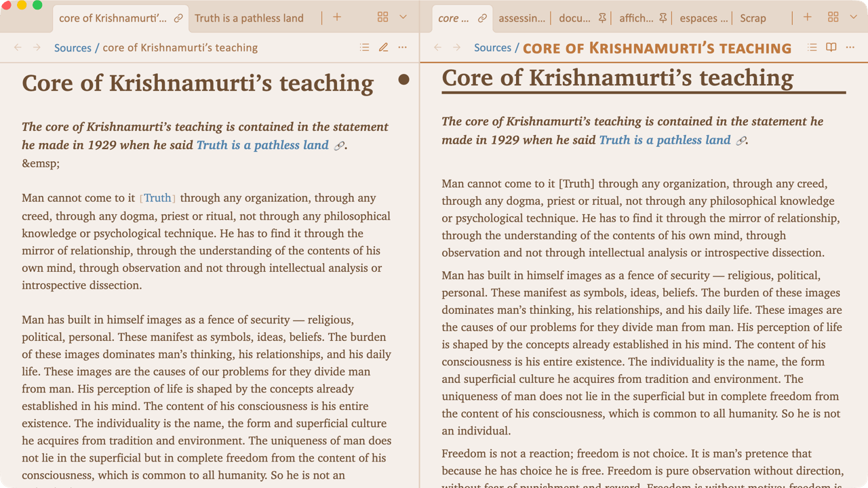Screen dimensions: 868x488
Task: Add new tab in left pane
Action: [337, 18]
